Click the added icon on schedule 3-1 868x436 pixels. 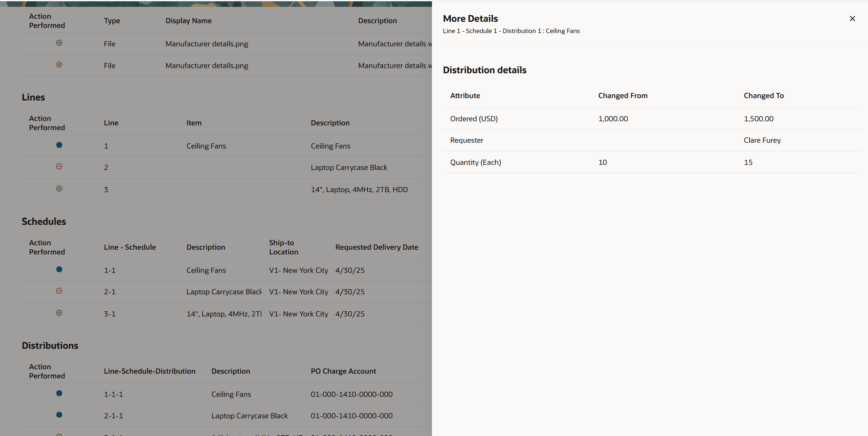click(x=59, y=313)
